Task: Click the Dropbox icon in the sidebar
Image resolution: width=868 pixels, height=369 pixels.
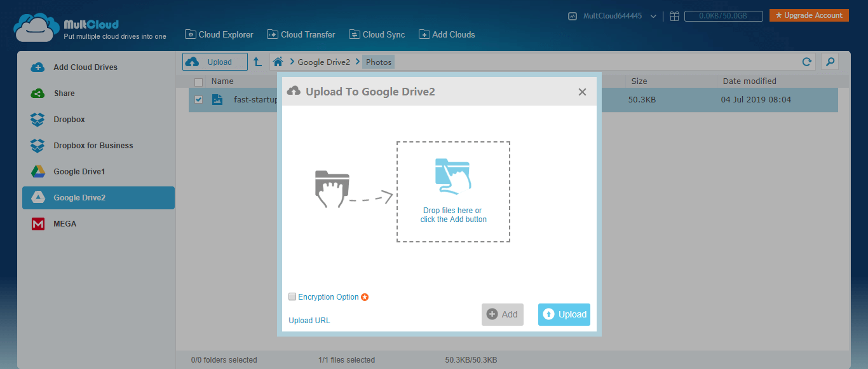Action: tap(38, 120)
